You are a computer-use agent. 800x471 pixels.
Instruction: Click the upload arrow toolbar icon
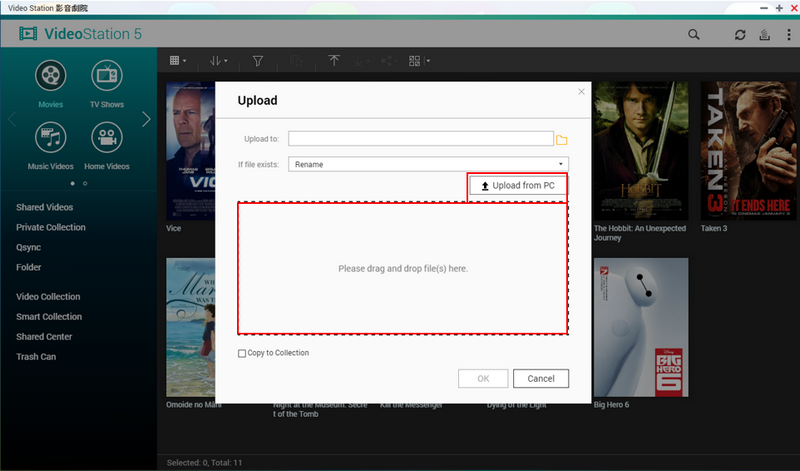tap(334, 61)
